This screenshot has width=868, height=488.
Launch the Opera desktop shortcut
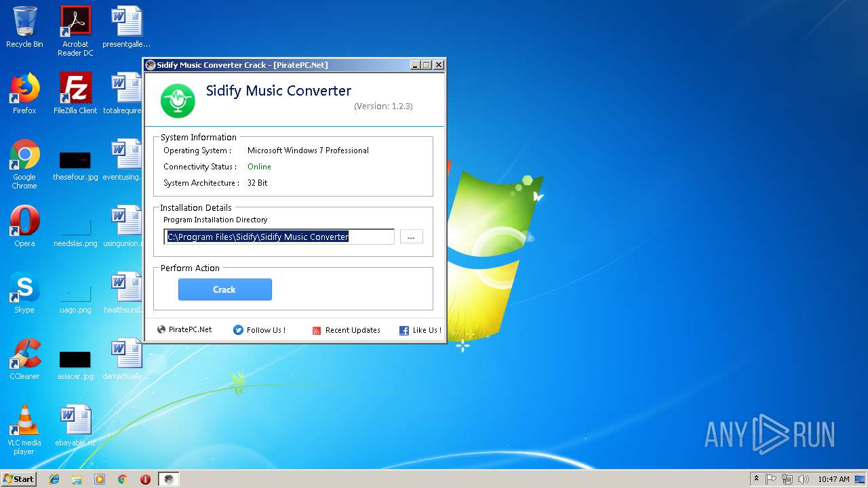point(24,226)
